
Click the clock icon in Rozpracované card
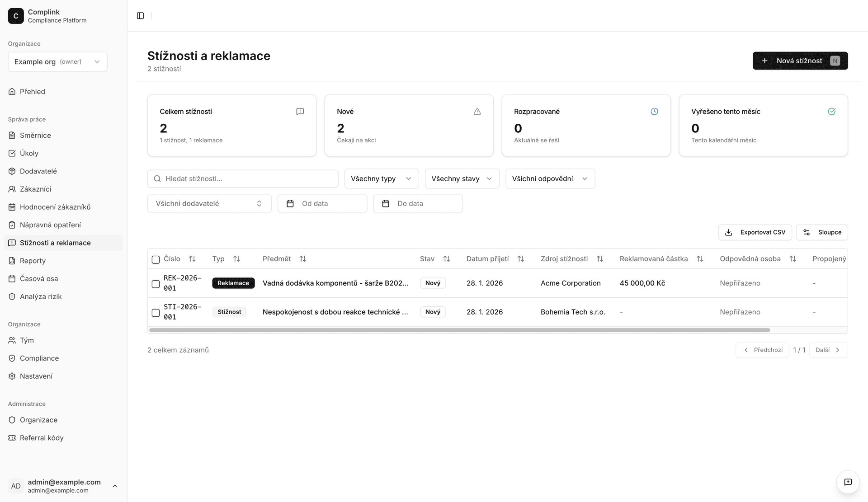[654, 112]
